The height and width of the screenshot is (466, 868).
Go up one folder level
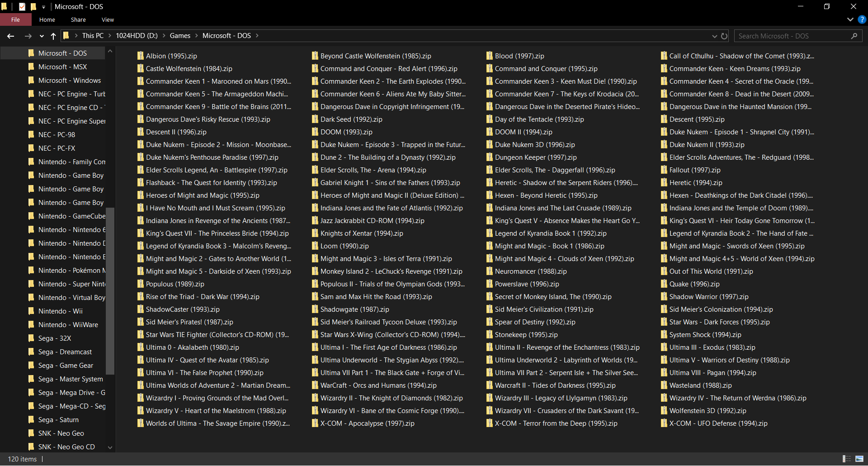53,36
